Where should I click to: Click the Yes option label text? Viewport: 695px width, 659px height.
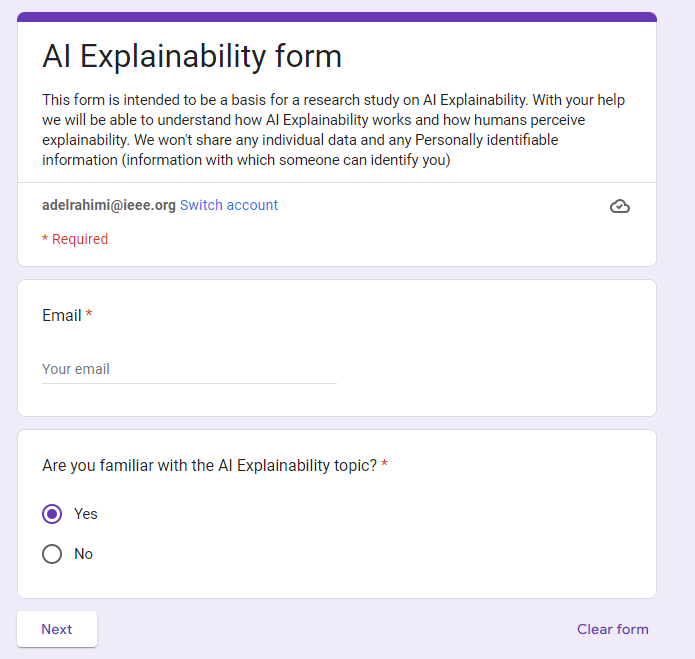tap(86, 514)
